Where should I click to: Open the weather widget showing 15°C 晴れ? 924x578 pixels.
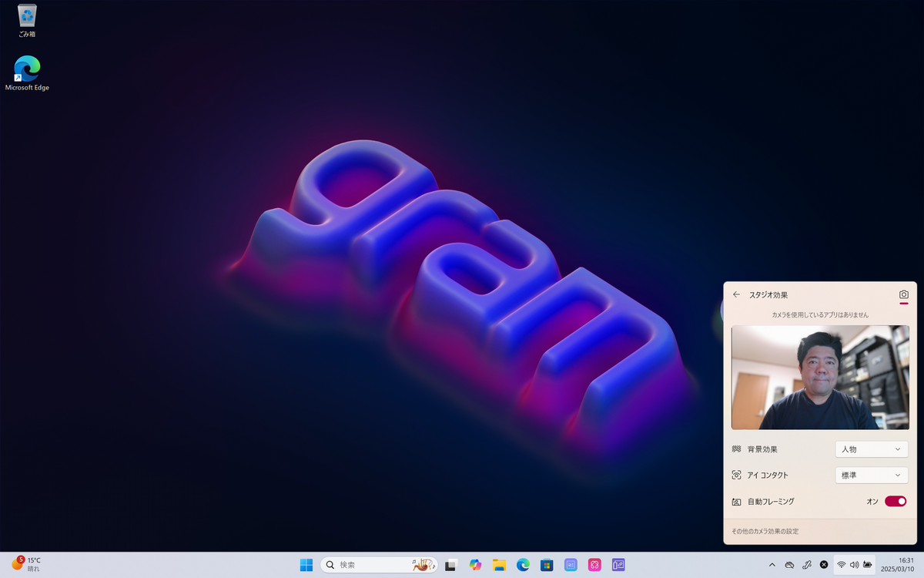(26, 565)
